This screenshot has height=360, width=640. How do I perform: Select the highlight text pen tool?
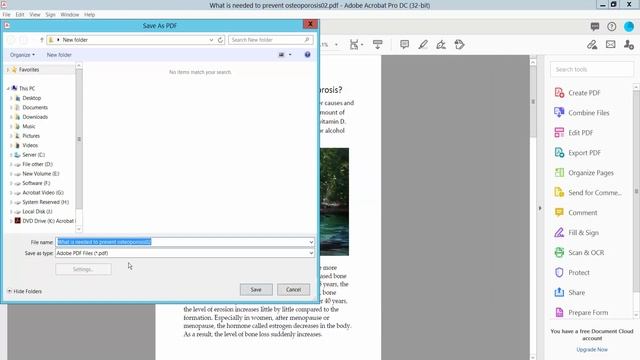click(423, 44)
